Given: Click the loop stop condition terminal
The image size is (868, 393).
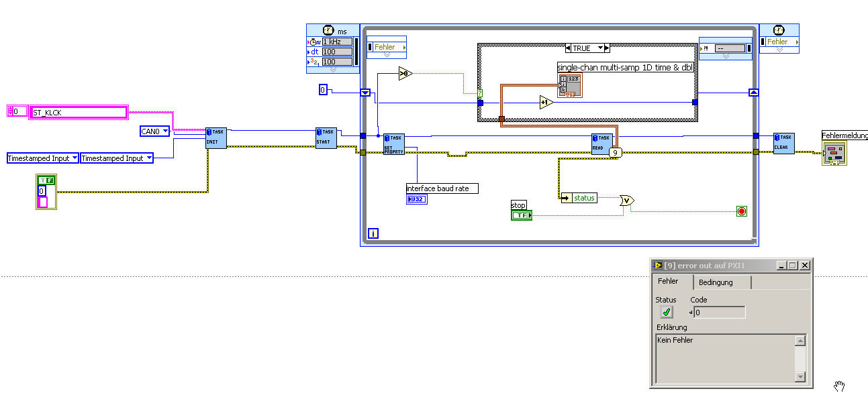Looking at the screenshot, I should tap(741, 212).
